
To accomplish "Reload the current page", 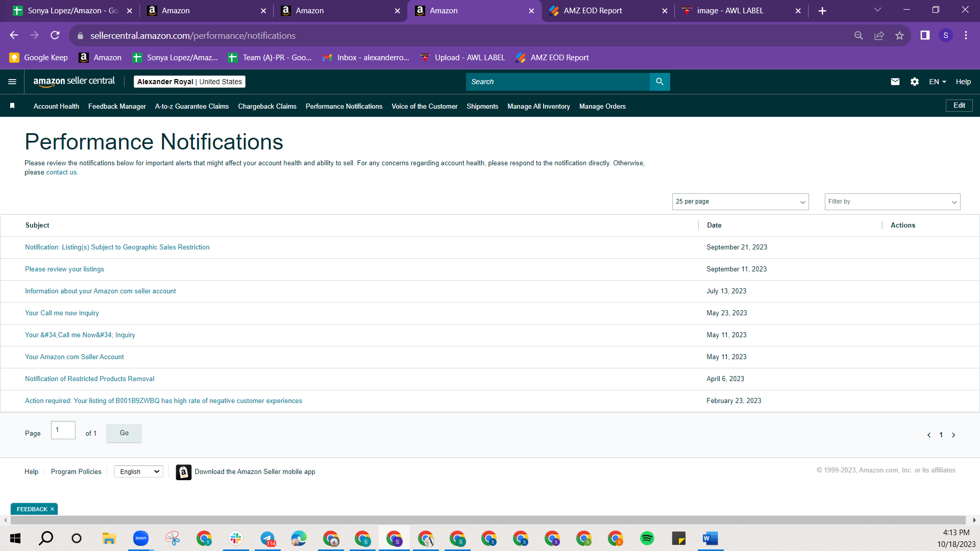I will click(55, 35).
